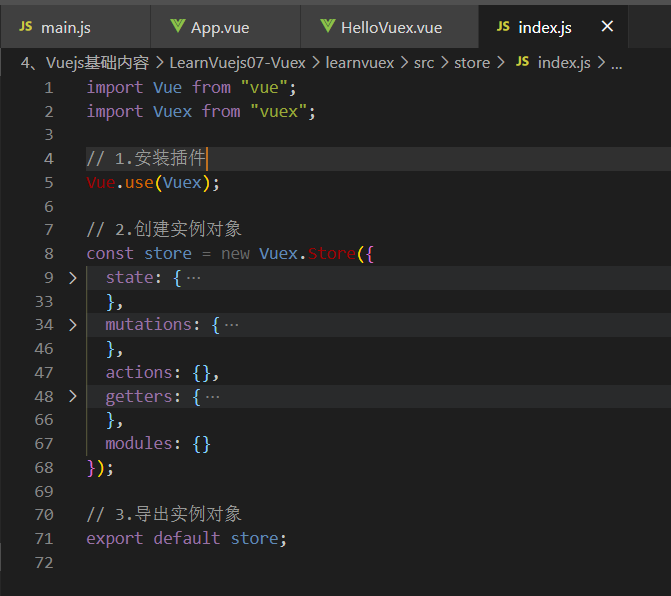Click the JS icon in breadcrumb bar
This screenshot has height=596, width=671.
(x=522, y=62)
